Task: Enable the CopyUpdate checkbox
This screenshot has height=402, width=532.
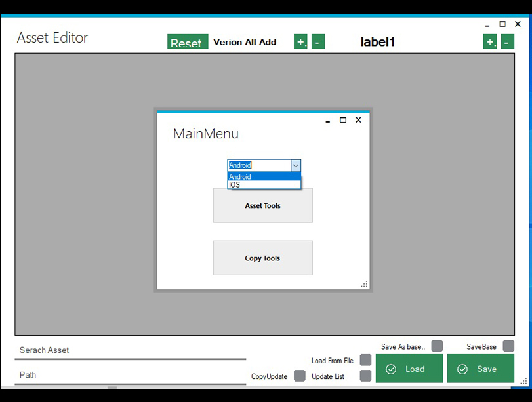Action: (299, 376)
